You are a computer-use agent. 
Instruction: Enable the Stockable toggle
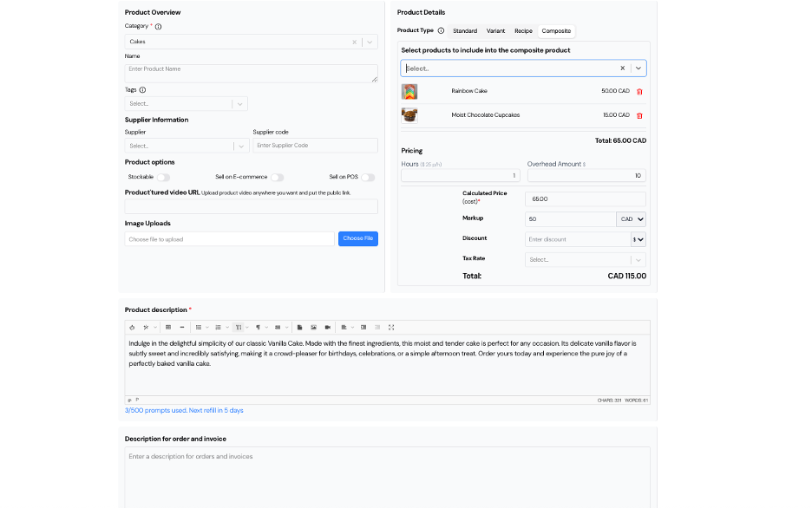[163, 177]
